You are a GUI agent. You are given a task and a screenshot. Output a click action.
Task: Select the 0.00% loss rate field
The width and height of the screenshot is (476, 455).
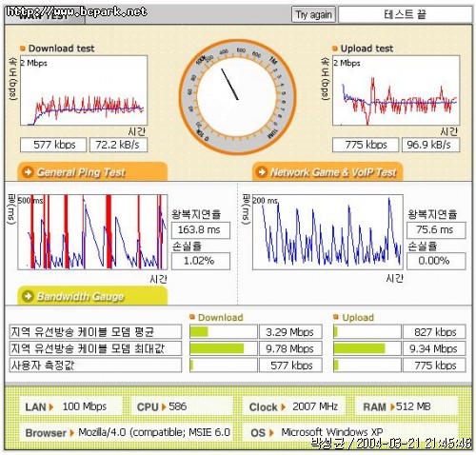tap(436, 261)
